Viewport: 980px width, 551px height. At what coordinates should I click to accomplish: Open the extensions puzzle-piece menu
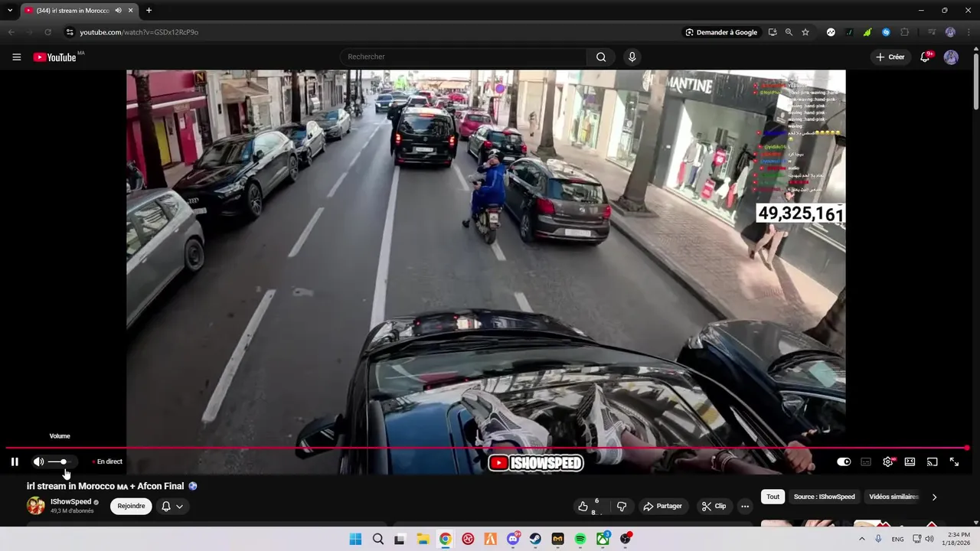coord(905,32)
